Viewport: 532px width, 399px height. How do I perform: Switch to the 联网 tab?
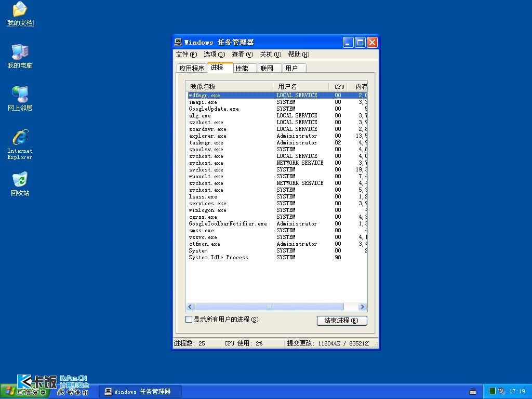pyautogui.click(x=270, y=68)
